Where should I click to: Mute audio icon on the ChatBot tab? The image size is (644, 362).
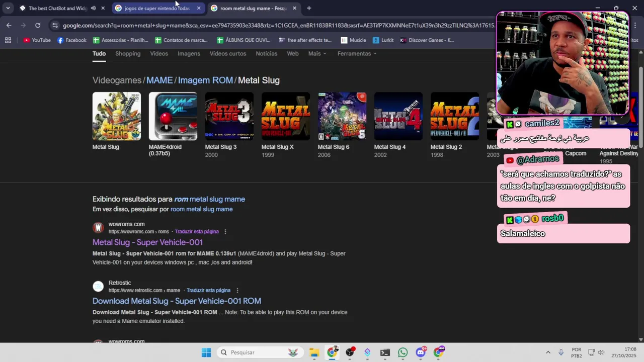pyautogui.click(x=93, y=8)
